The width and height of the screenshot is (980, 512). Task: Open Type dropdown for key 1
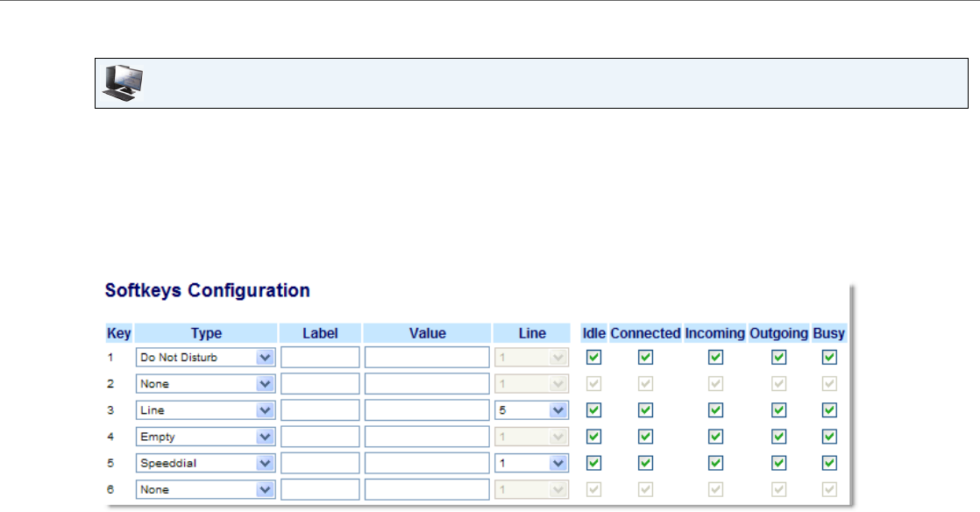point(206,358)
